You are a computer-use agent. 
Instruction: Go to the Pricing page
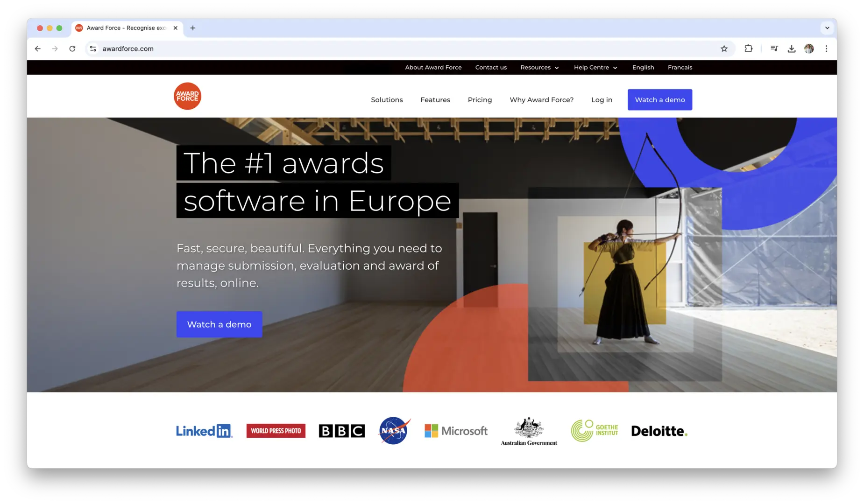tap(480, 100)
